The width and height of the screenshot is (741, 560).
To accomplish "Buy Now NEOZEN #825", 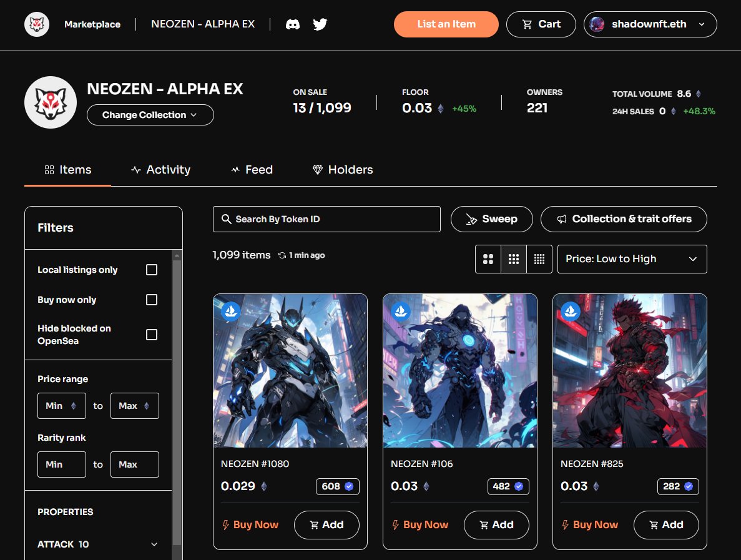I will pos(590,524).
